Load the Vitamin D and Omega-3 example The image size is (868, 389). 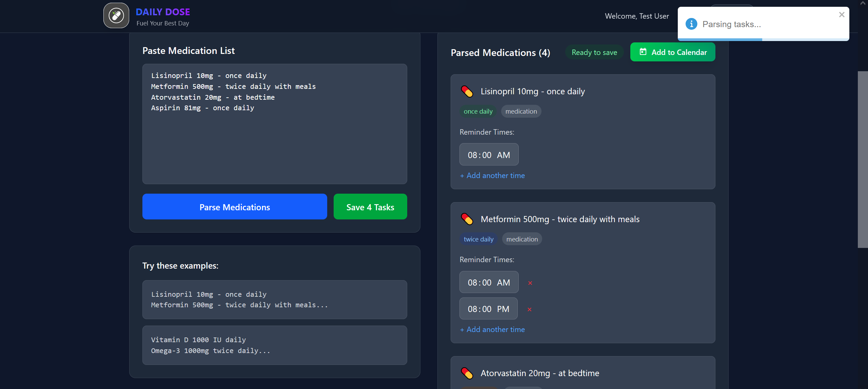coord(275,345)
